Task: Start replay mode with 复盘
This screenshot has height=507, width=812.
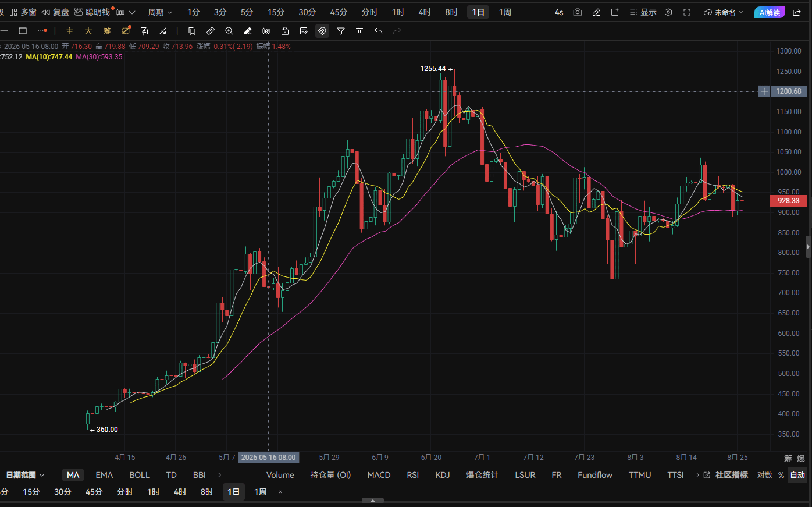Action: click(x=56, y=12)
